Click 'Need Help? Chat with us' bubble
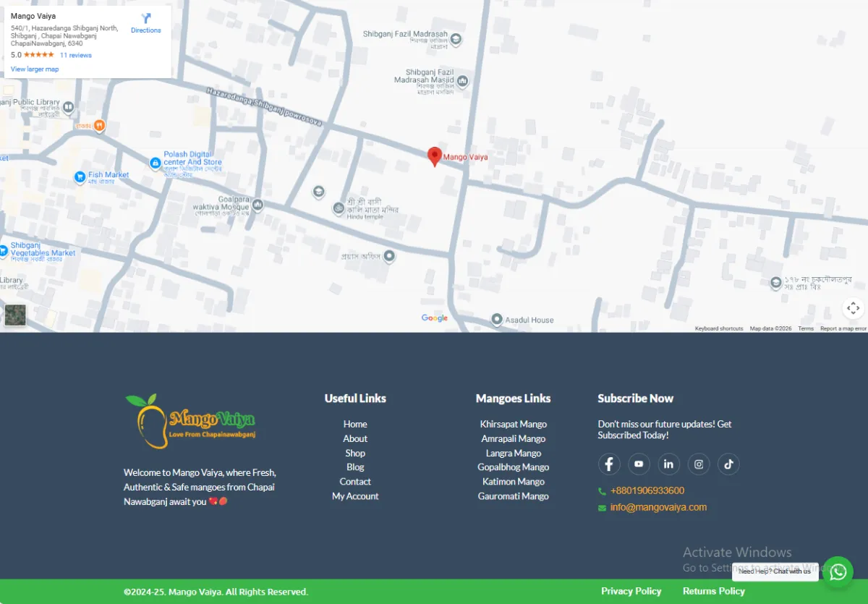 (x=775, y=571)
